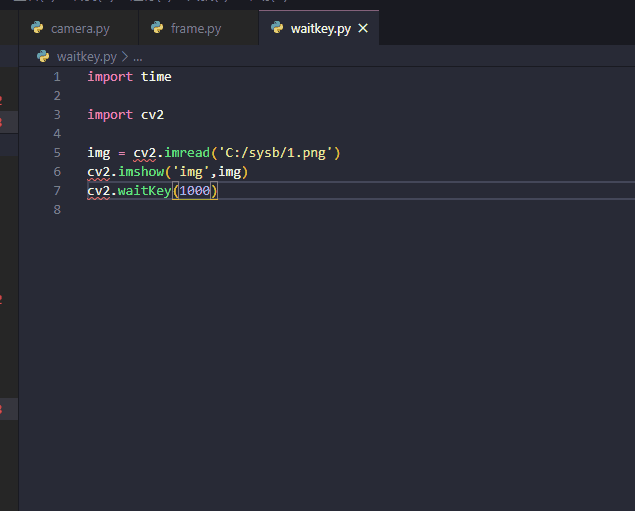Place cursor on the 'import time' line
This screenshot has width=635, height=511.
(129, 77)
